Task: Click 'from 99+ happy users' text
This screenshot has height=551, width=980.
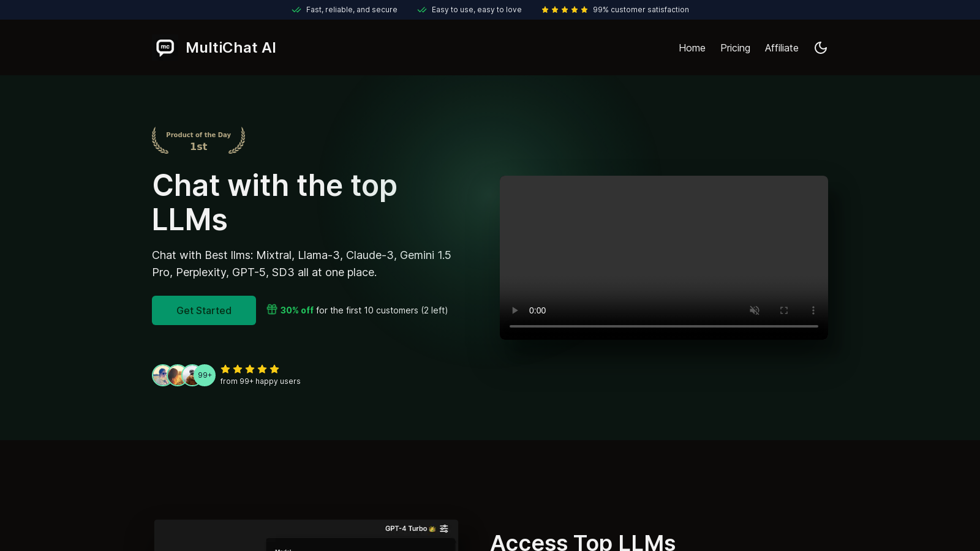Action: tap(260, 381)
